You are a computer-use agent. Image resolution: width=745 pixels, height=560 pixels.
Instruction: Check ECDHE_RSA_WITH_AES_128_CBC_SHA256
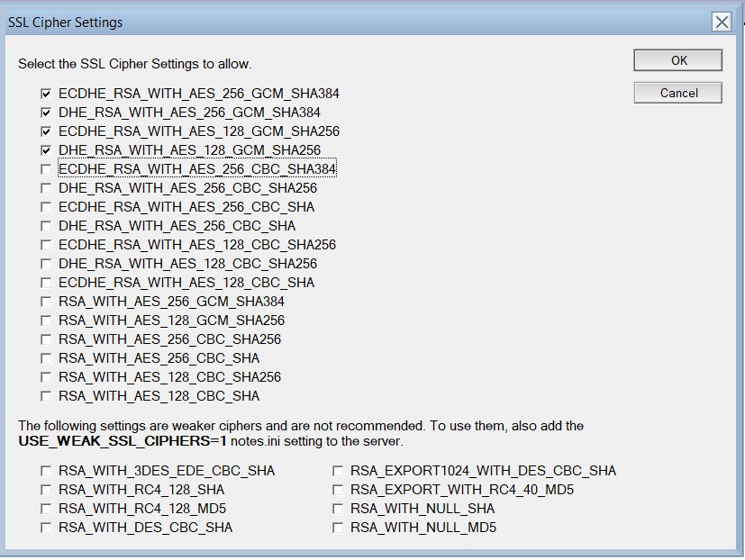tap(46, 245)
